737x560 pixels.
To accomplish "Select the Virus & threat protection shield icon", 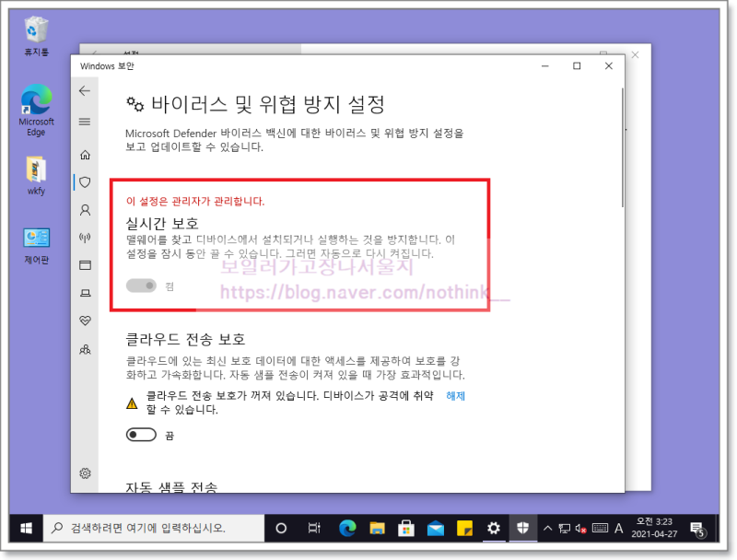I will pos(85,182).
